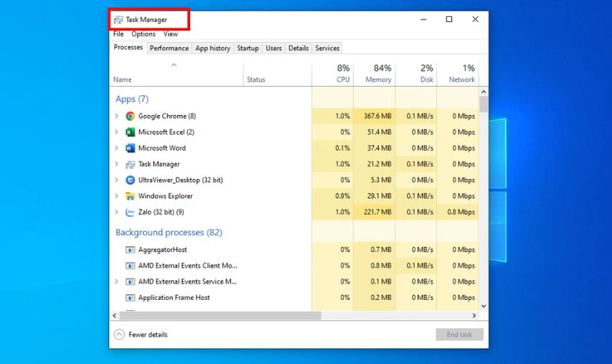Click the UltraViewer_Desktop app icon

(x=130, y=181)
